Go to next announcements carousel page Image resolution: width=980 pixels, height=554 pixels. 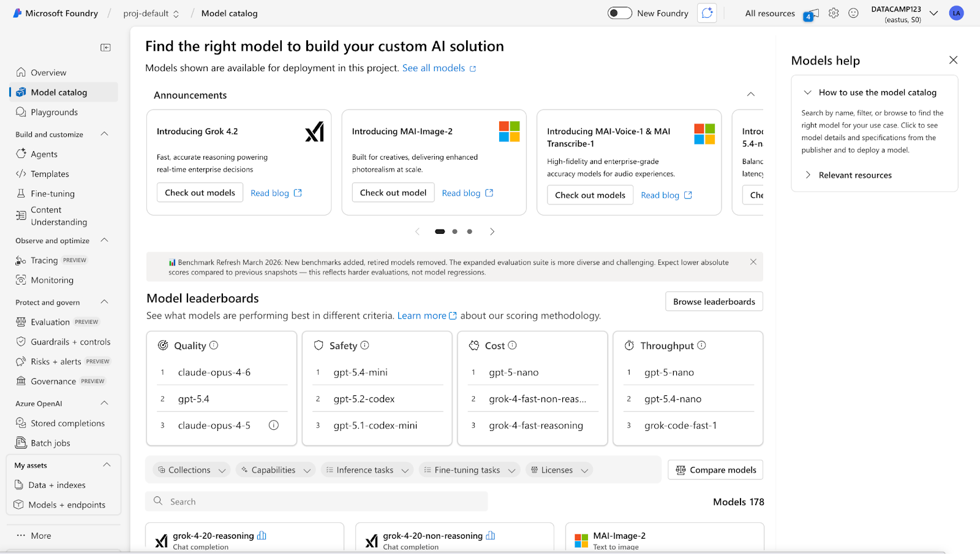point(492,231)
